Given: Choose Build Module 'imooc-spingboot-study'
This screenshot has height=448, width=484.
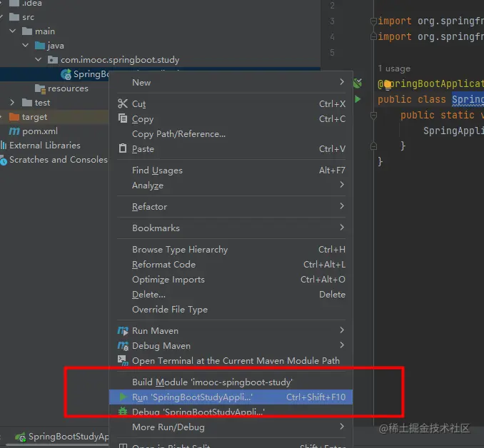Looking at the screenshot, I should 231,382.
